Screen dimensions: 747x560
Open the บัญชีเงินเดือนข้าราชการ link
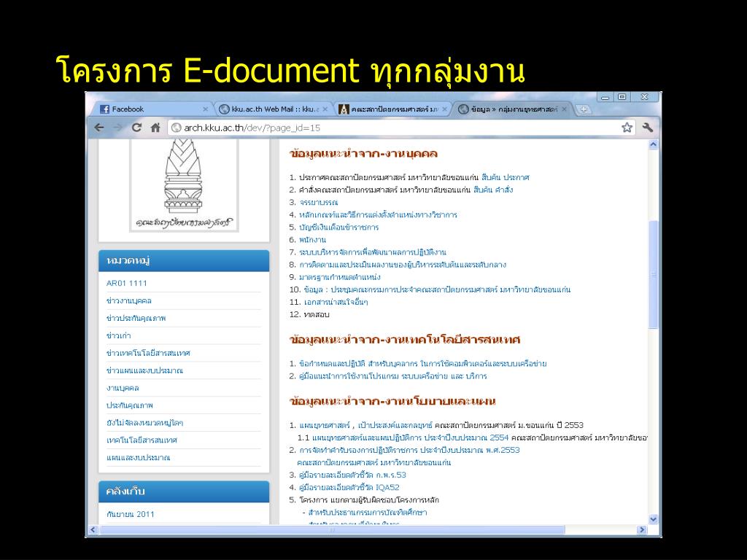(x=338, y=227)
